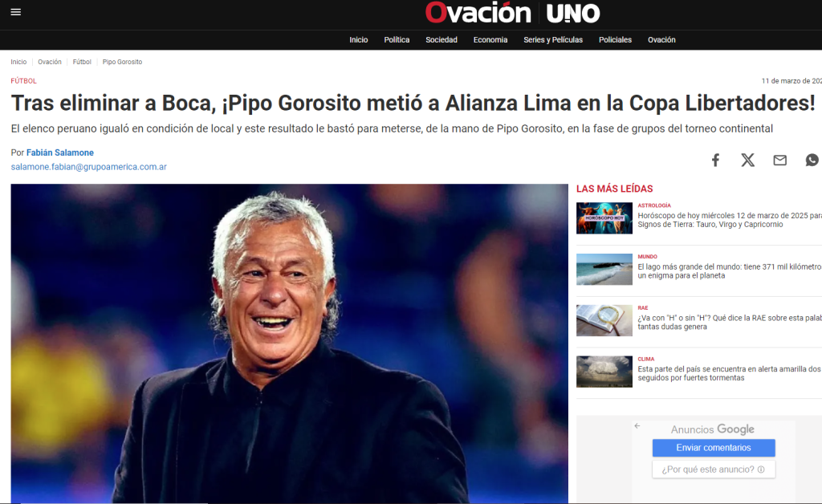
Task: Open the lago más grande del mundo article
Action: point(729,271)
